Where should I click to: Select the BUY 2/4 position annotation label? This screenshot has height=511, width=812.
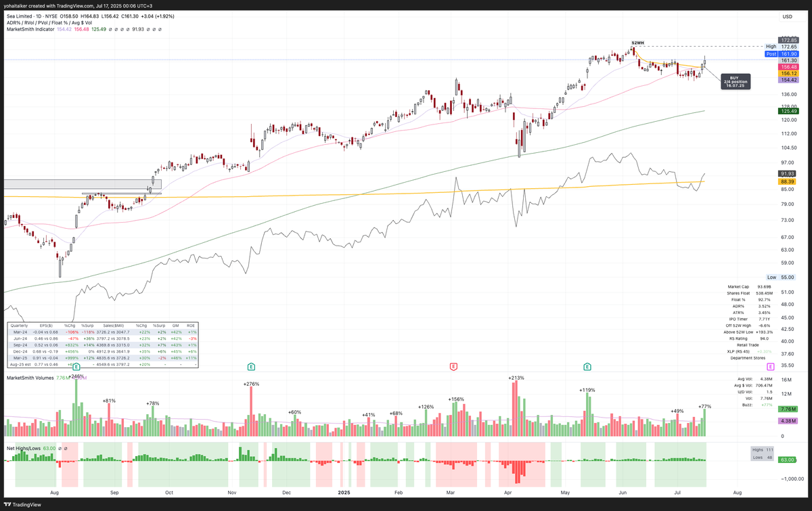coord(735,81)
